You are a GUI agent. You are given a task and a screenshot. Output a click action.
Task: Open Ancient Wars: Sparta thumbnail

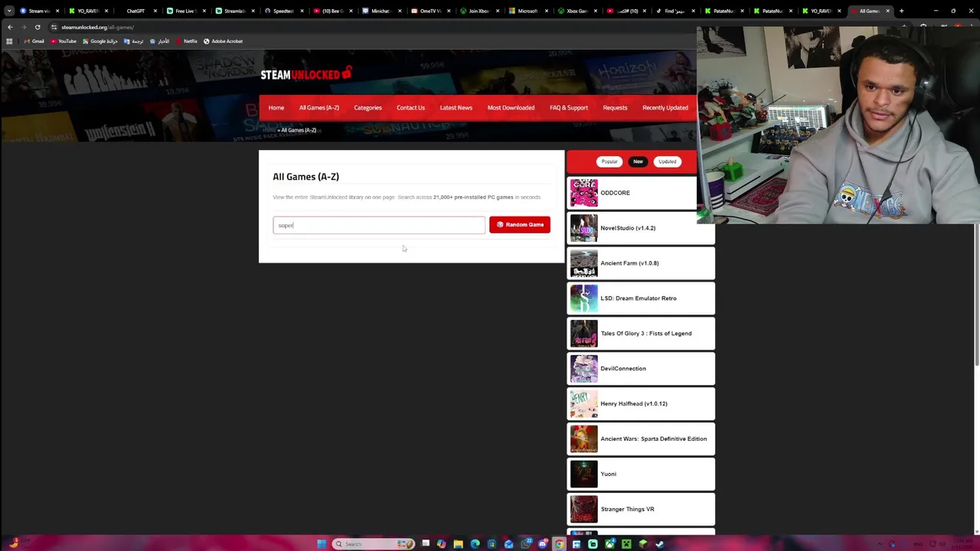pos(583,439)
